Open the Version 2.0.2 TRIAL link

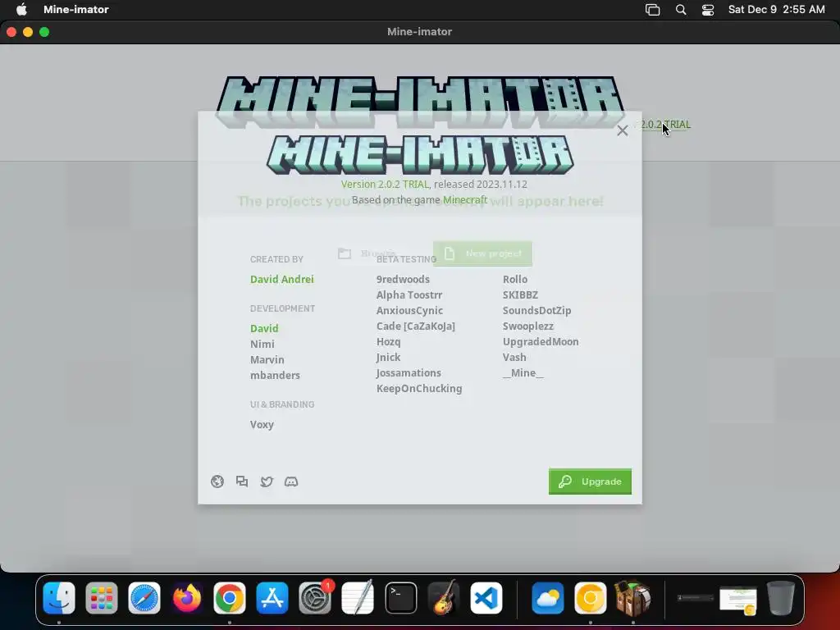click(x=385, y=185)
